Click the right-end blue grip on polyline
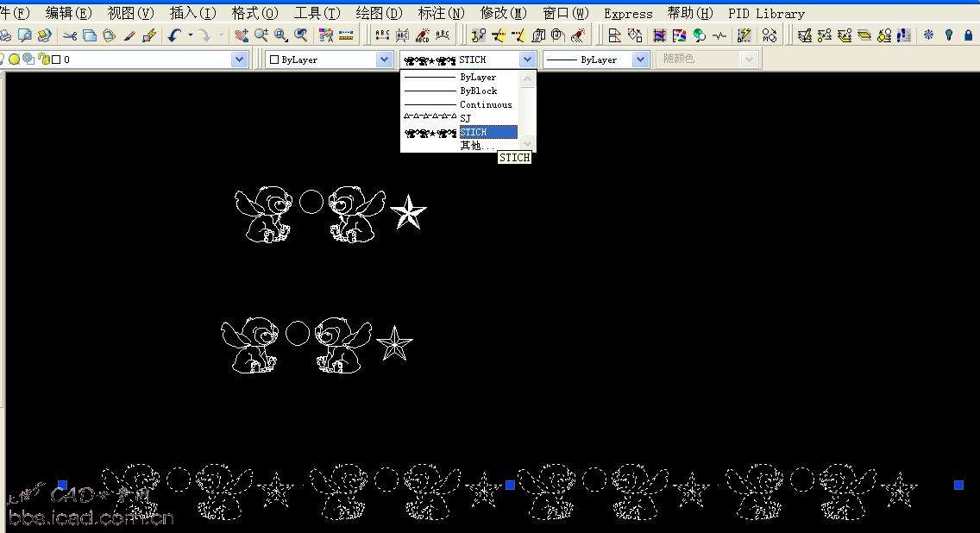Viewport: 980px width, 533px height. pyautogui.click(x=958, y=485)
